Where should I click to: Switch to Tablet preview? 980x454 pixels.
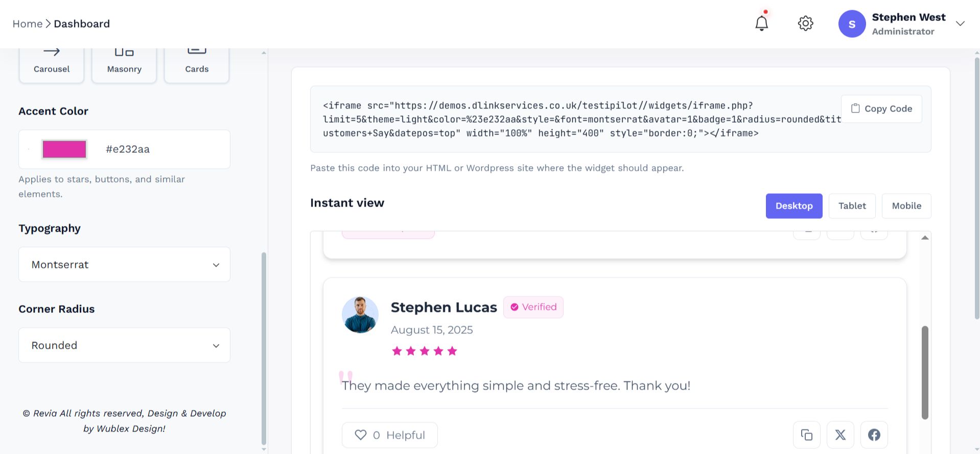852,206
